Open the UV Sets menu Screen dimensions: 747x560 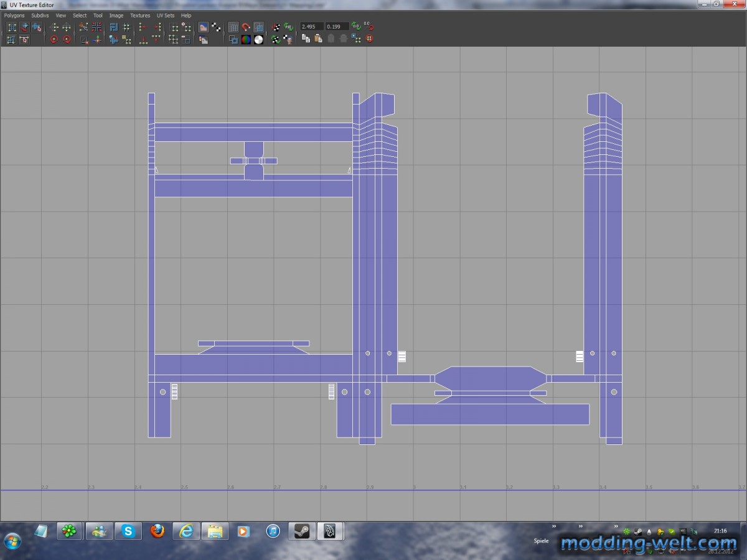[165, 15]
